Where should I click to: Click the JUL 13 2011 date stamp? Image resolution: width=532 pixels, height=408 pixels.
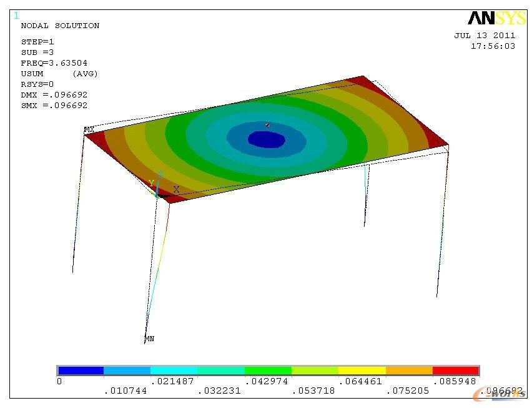coord(485,36)
